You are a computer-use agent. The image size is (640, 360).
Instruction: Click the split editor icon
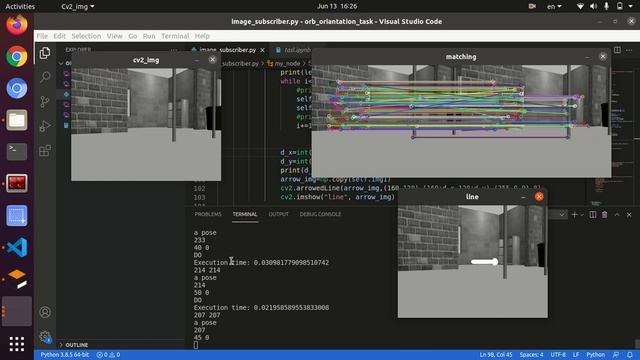(617, 50)
